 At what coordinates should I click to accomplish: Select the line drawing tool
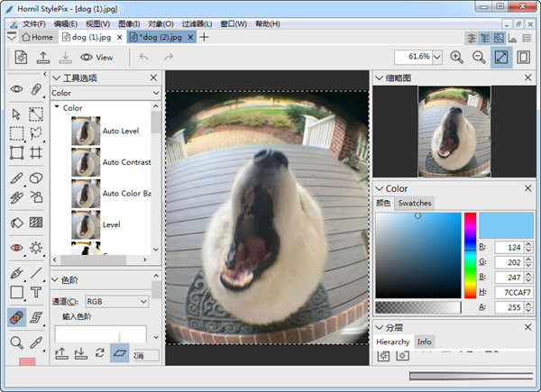36,273
